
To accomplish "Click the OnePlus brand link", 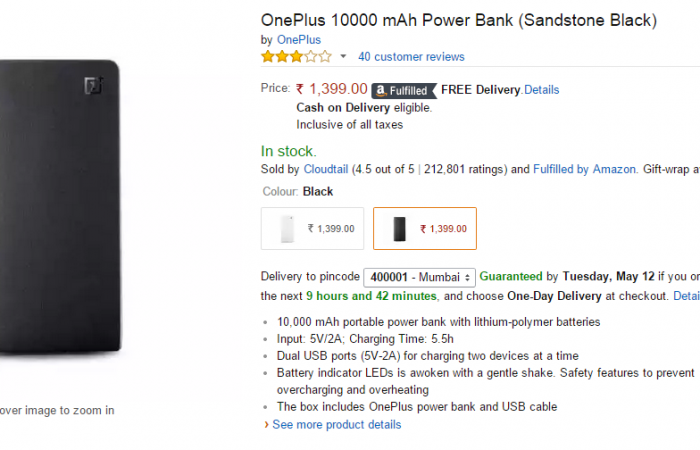I will (x=298, y=40).
